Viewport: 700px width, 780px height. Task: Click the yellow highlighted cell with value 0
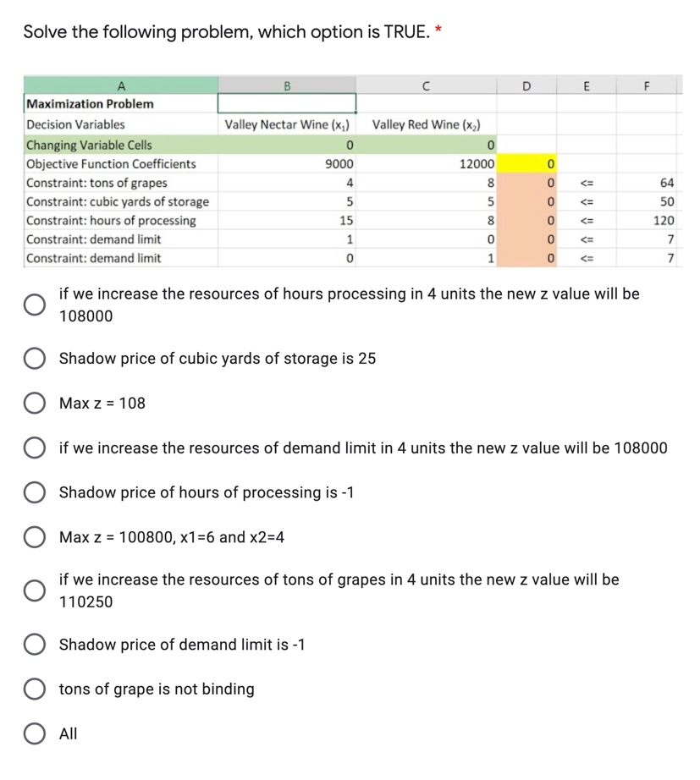coord(526,164)
